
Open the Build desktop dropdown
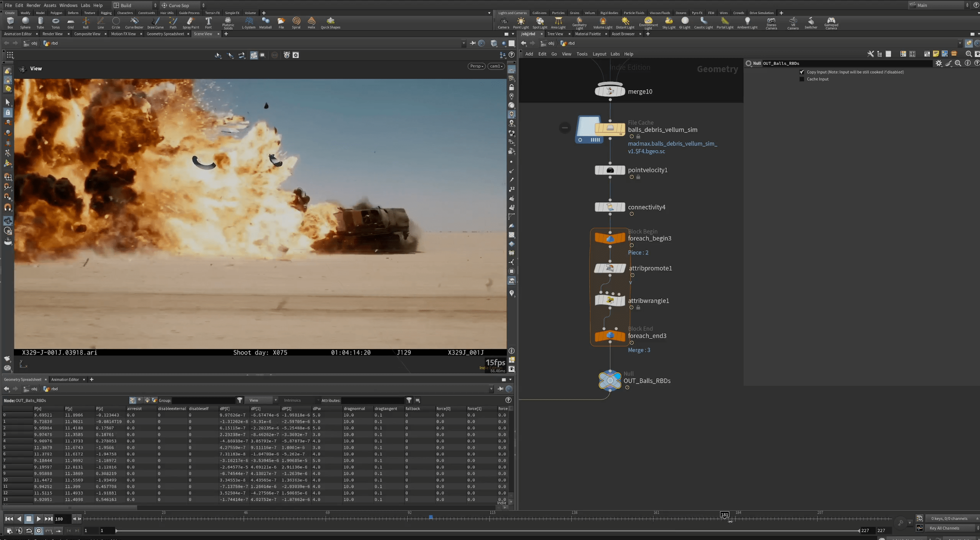pos(134,5)
